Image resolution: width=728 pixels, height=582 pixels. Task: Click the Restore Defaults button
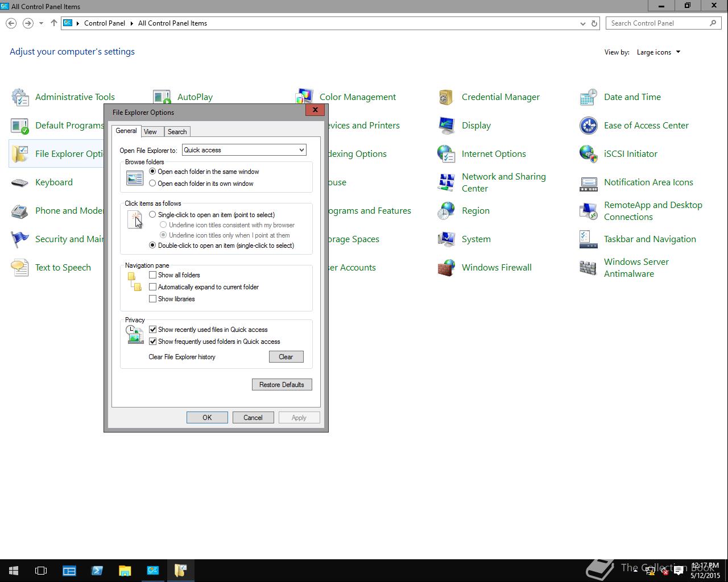(282, 385)
